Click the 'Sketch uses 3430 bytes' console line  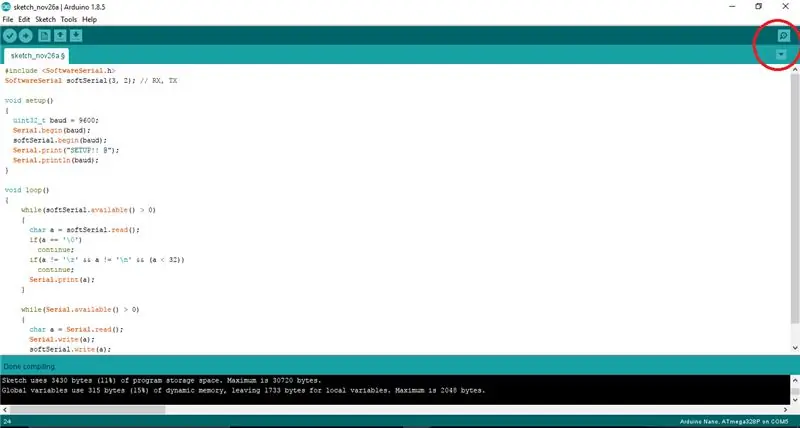(161, 381)
